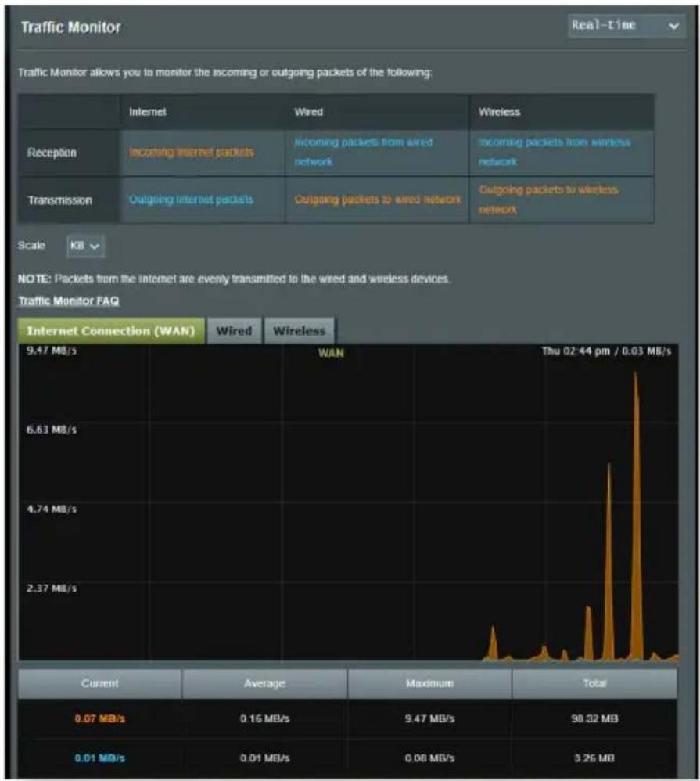700x781 pixels.
Task: Click the Maximum column header
Action: click(x=429, y=683)
